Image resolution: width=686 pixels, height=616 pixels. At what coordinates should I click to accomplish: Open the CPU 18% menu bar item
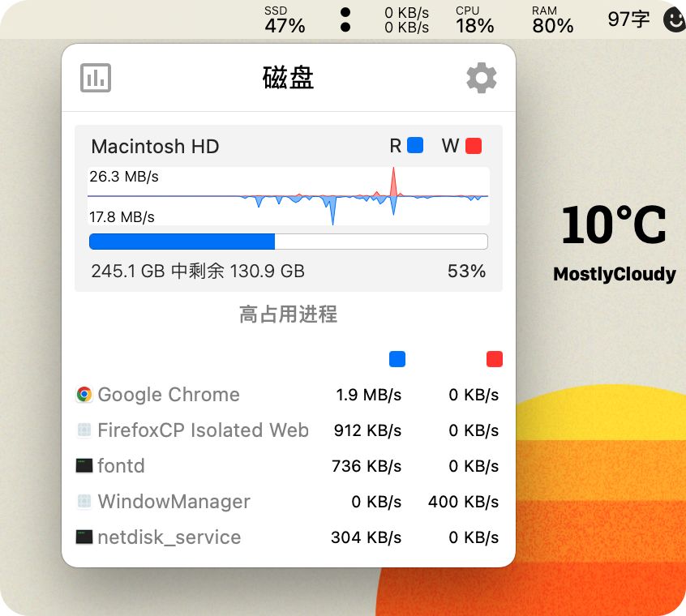[474, 19]
